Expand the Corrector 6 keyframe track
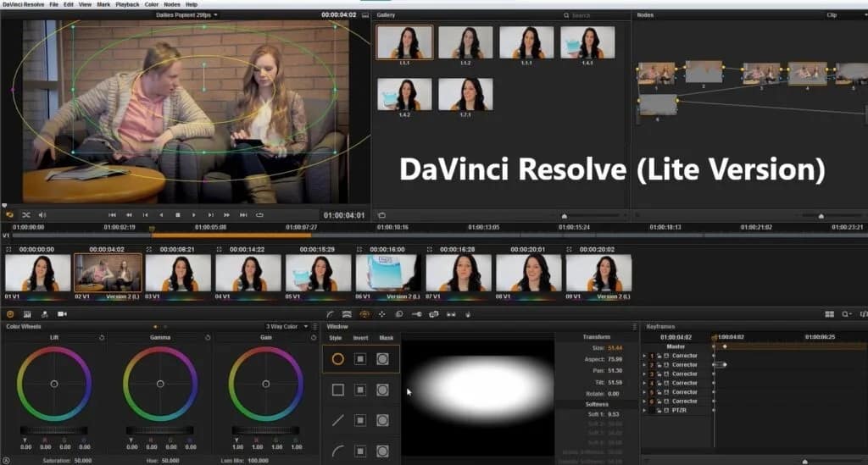The height and width of the screenshot is (465, 868). click(644, 401)
